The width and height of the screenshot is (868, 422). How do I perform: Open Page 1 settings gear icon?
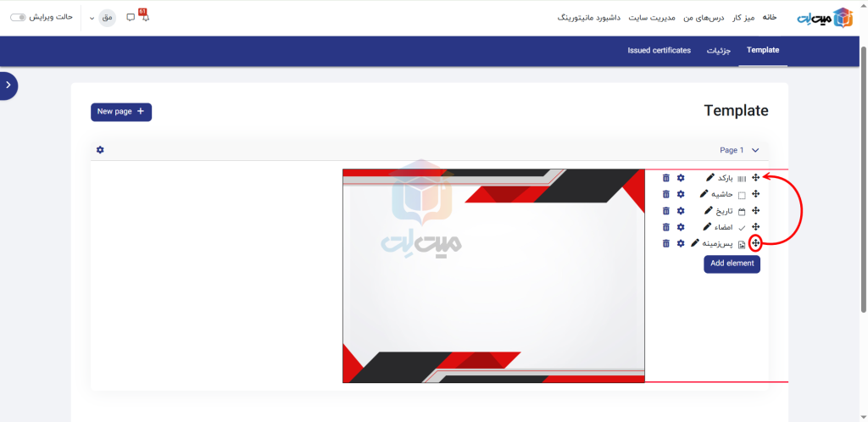[100, 150]
